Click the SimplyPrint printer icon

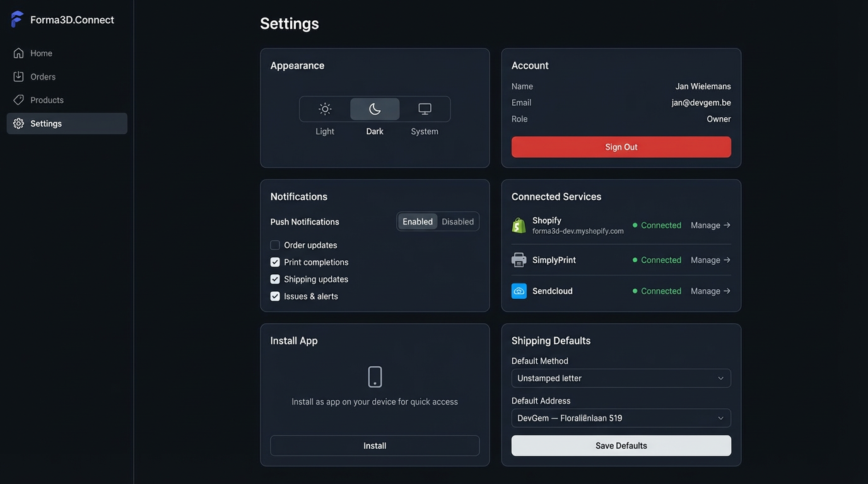click(x=519, y=259)
